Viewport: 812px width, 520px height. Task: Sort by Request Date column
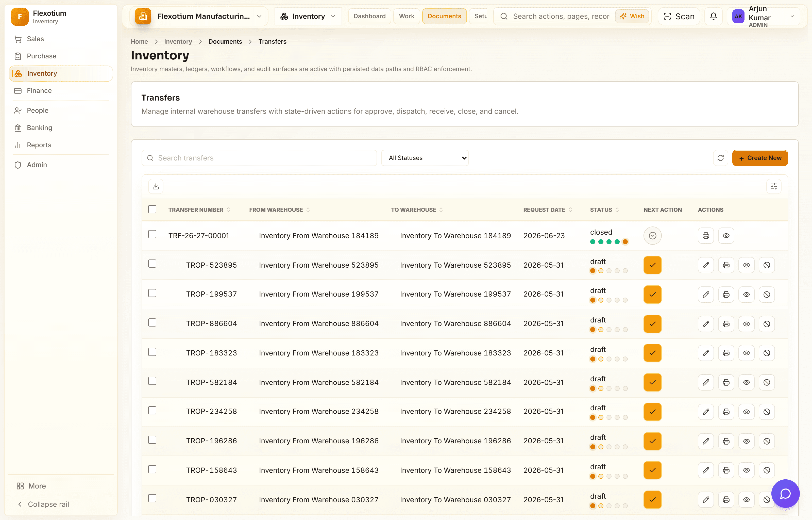tap(548, 210)
